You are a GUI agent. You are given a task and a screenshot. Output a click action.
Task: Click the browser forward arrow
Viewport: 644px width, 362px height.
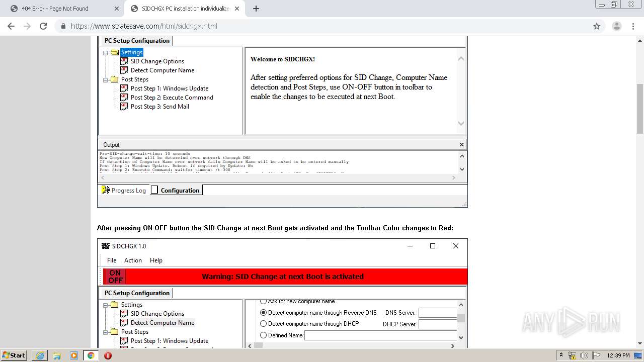click(27, 26)
